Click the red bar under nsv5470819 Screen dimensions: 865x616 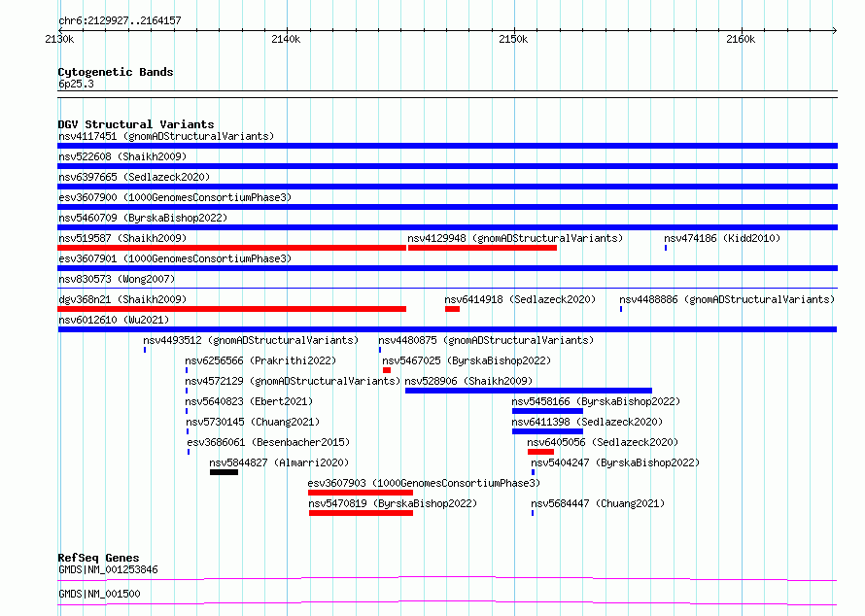(361, 513)
